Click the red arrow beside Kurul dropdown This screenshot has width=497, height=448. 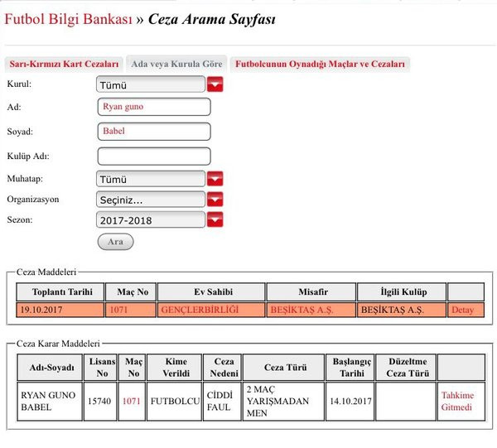coord(215,84)
